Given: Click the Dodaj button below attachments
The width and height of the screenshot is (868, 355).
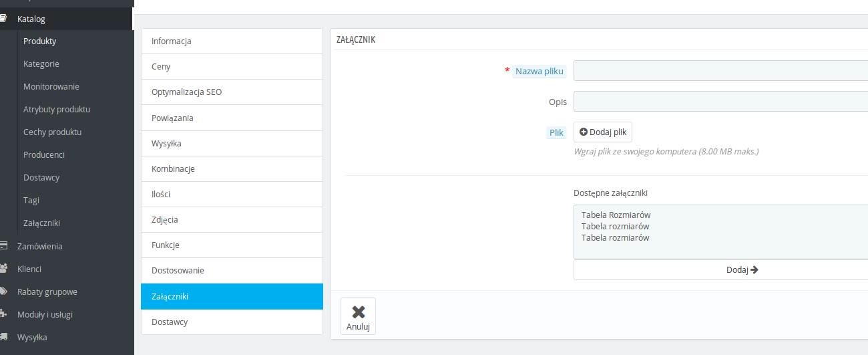Looking at the screenshot, I should click(x=720, y=270).
